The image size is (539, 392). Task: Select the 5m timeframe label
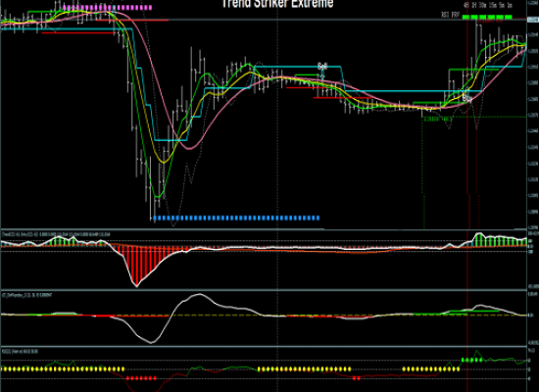click(502, 5)
